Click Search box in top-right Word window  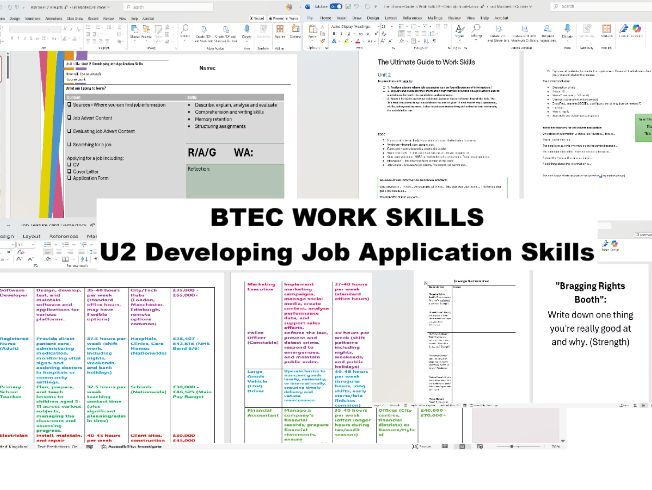(x=601, y=6)
